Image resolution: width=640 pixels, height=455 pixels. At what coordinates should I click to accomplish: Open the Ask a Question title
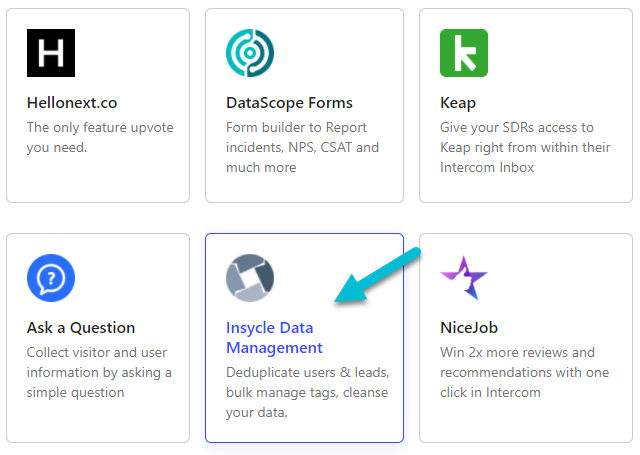point(81,328)
